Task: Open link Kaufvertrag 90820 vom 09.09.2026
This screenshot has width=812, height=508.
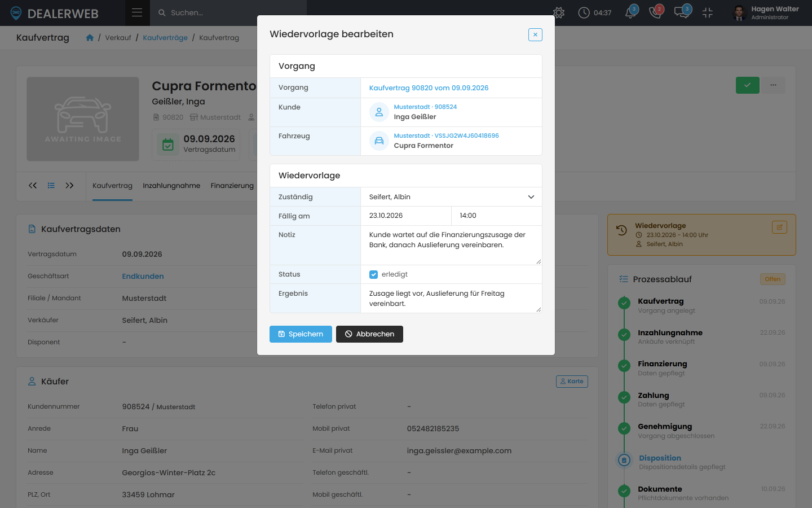Action: [429, 88]
